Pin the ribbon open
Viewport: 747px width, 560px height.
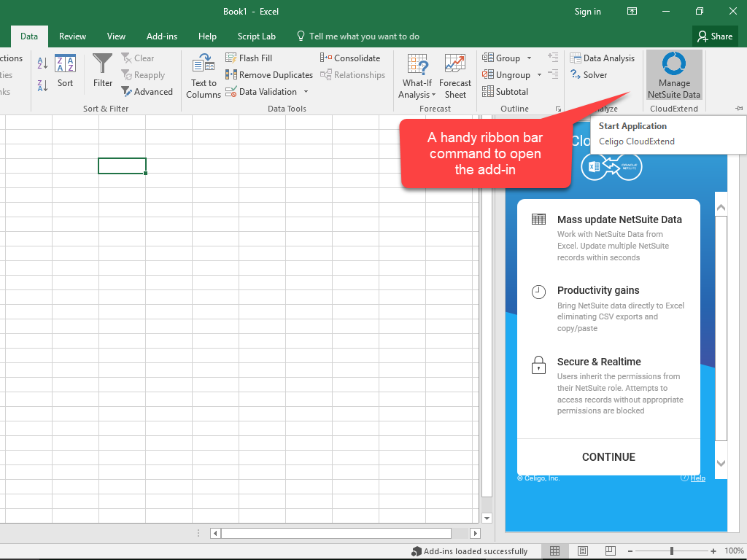pos(739,109)
